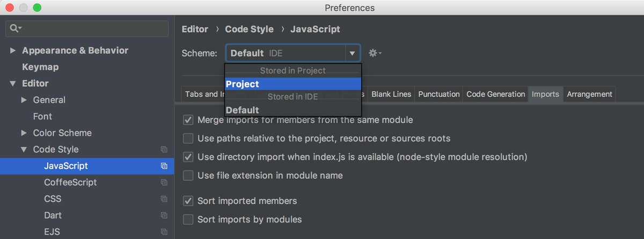Open the Scheme dropdown arrow
Viewport: 644px width, 239px height.
(x=352, y=54)
